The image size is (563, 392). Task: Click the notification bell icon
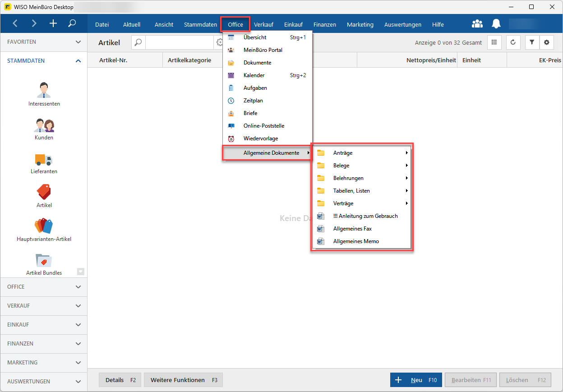496,24
